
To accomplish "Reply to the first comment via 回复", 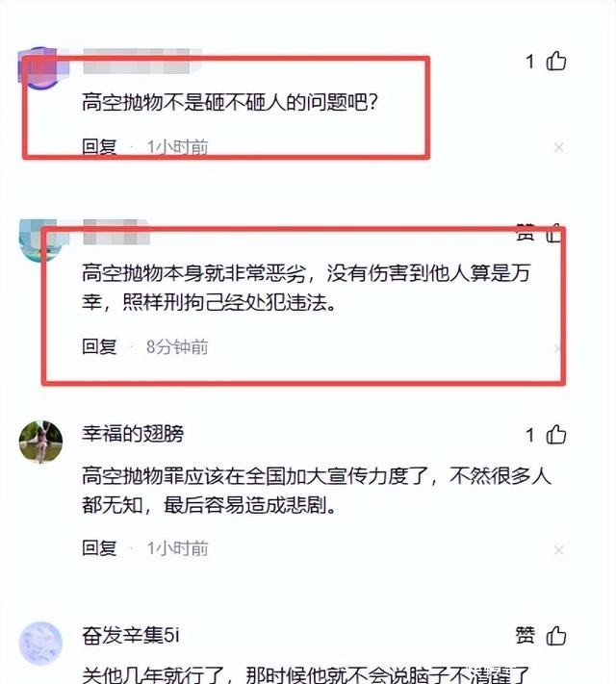I will 99,147.
